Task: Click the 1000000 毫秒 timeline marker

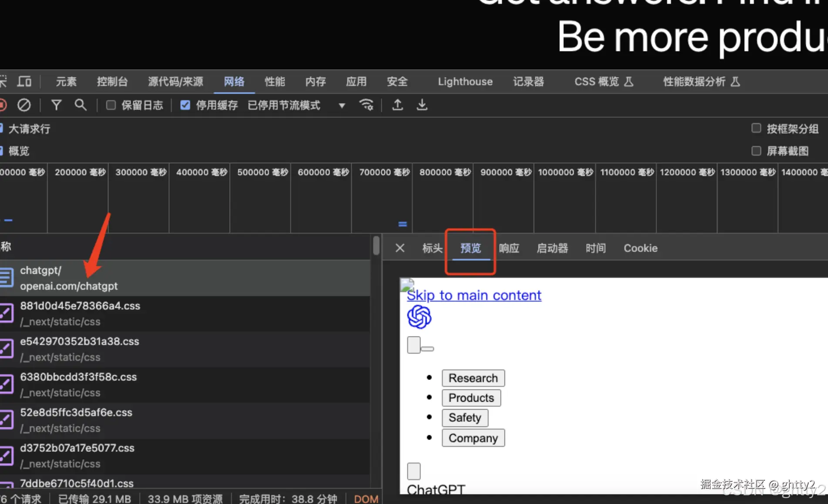Action: [565, 172]
